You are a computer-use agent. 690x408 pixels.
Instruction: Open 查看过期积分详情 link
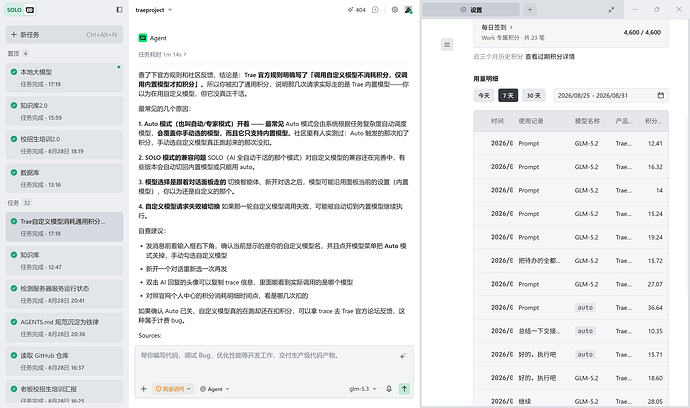550,57
